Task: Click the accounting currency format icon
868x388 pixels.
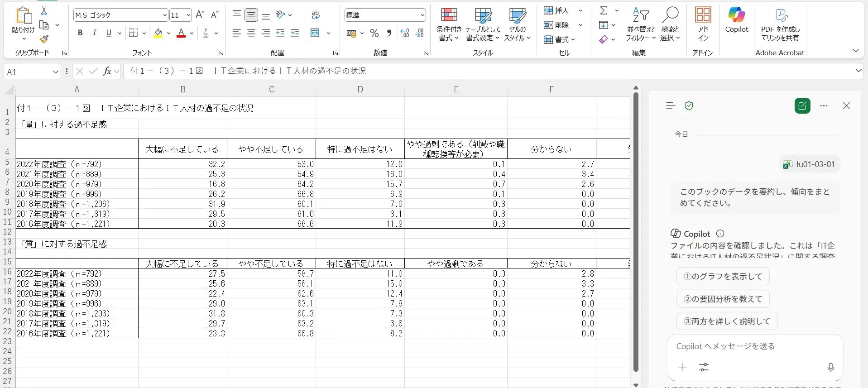Action: click(351, 33)
